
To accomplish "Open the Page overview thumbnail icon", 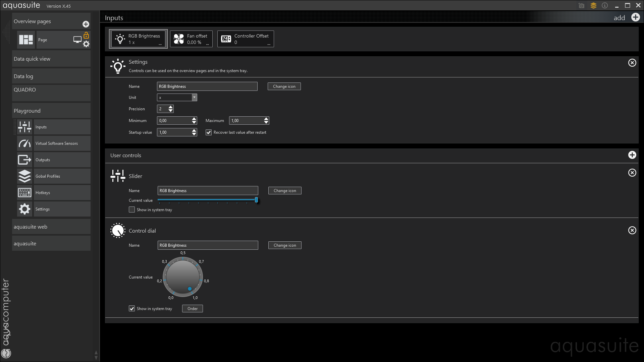I will coord(26,40).
